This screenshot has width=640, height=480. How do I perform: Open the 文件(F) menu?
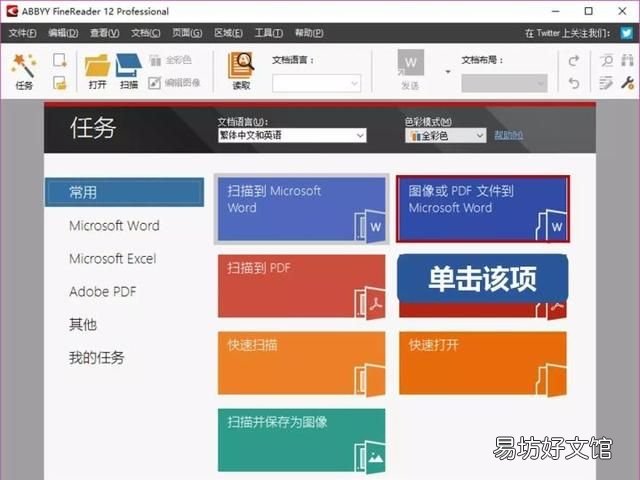click(x=23, y=33)
